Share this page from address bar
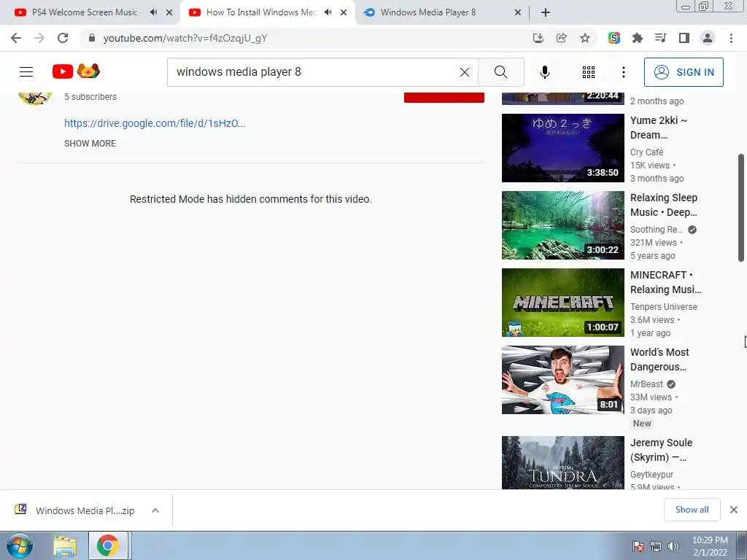The width and height of the screenshot is (747, 560). click(x=562, y=38)
